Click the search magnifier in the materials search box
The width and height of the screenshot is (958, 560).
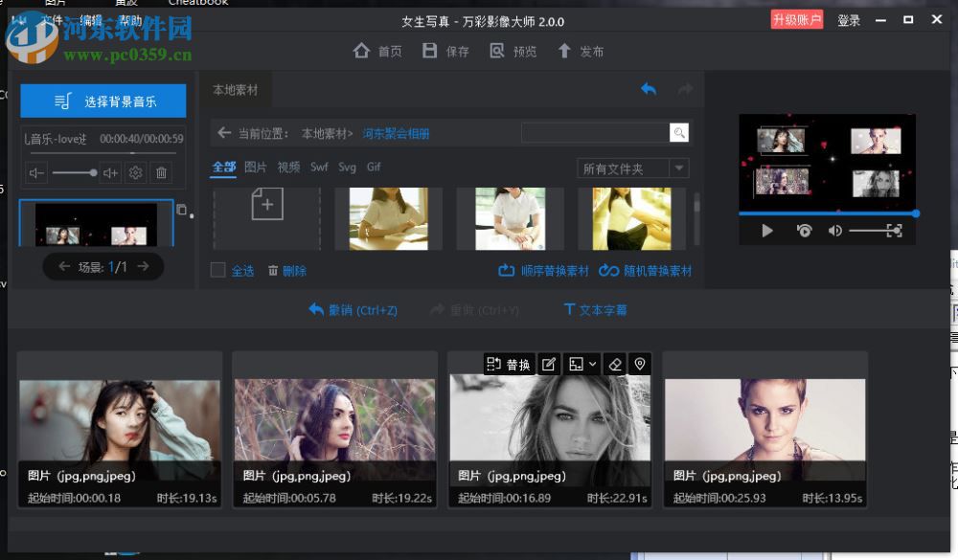[x=679, y=132]
